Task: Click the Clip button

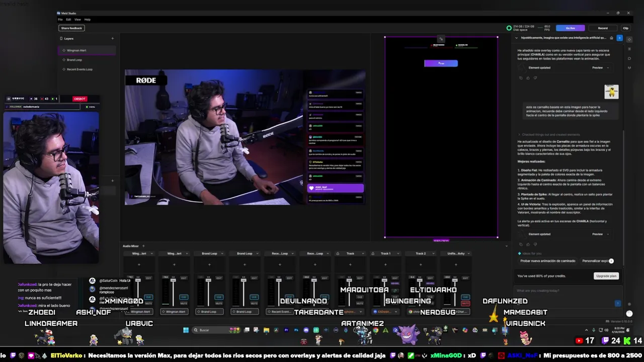Action: point(625,28)
